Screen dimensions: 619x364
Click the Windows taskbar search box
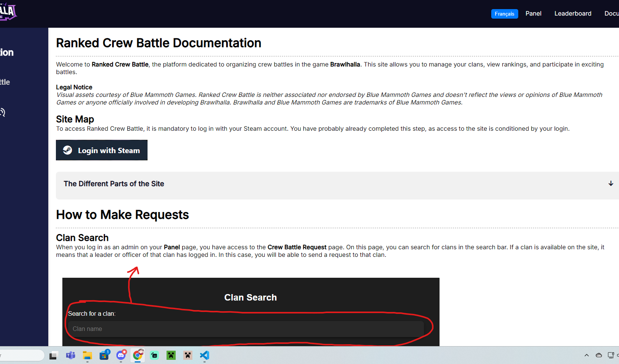tap(22, 355)
